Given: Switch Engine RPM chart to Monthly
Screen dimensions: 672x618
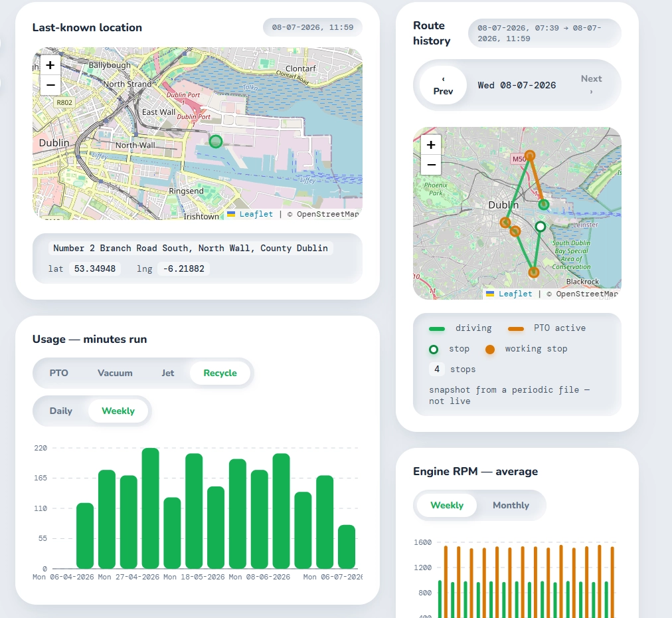Looking at the screenshot, I should [x=511, y=505].
